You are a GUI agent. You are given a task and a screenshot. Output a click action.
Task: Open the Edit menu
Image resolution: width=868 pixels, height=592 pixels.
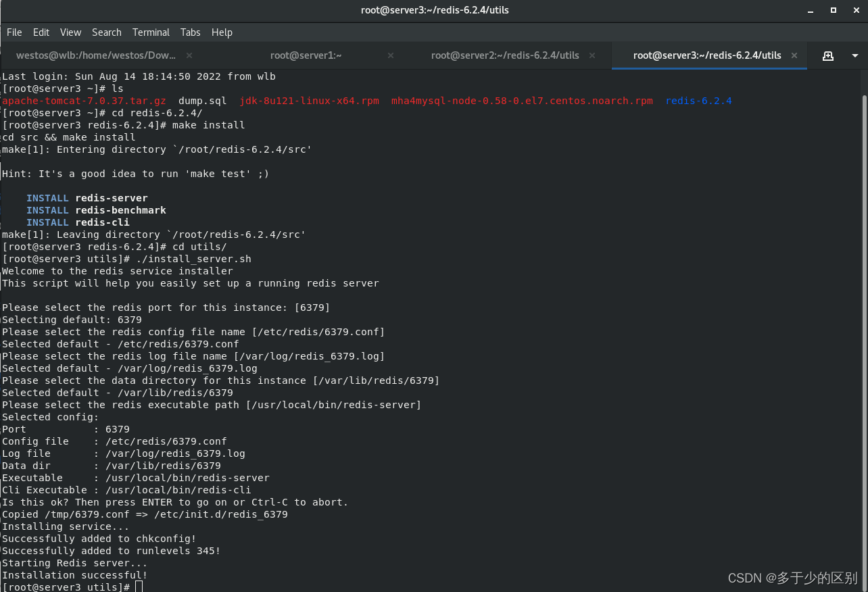[x=41, y=32]
